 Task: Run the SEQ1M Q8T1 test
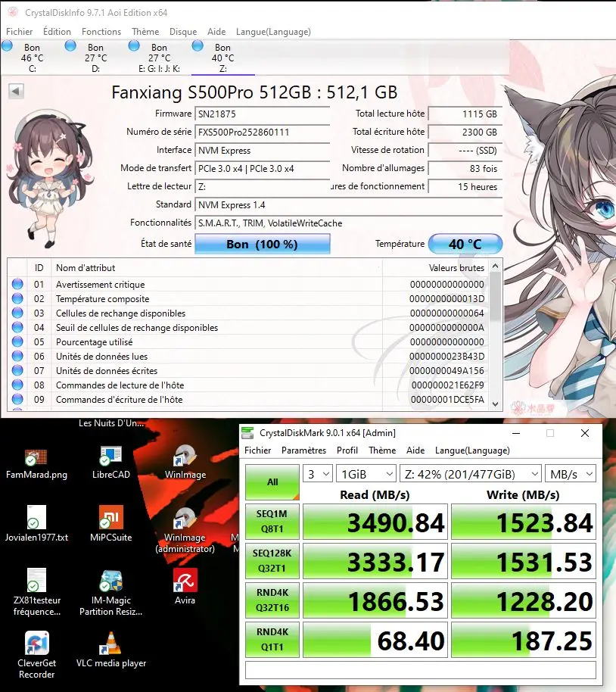click(272, 521)
